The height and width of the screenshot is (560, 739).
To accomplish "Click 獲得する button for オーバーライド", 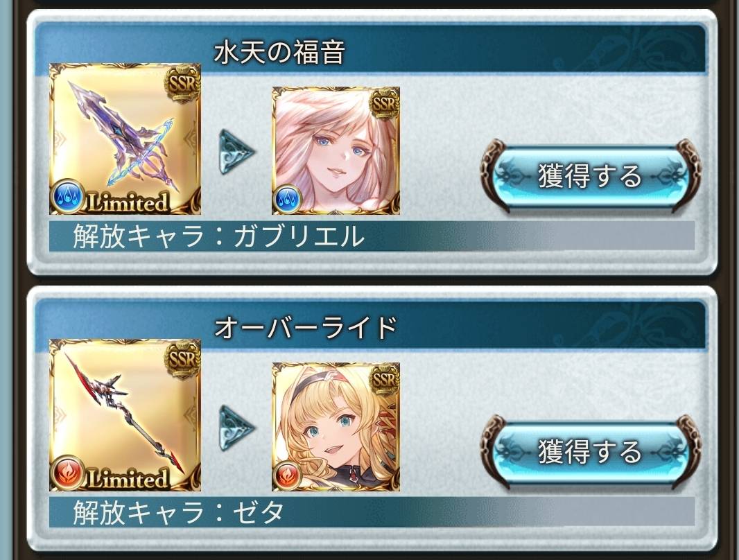I will [590, 452].
